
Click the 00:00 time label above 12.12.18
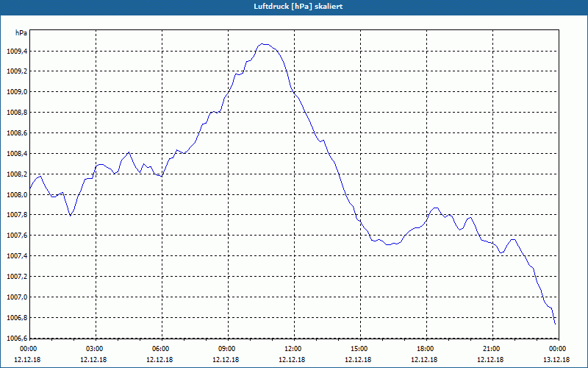(x=27, y=349)
